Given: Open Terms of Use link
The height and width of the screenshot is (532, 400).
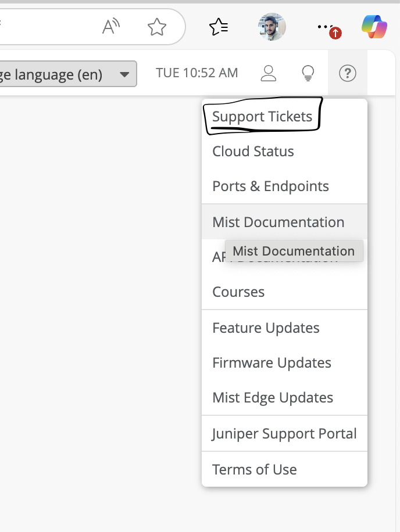Looking at the screenshot, I should pyautogui.click(x=255, y=470).
